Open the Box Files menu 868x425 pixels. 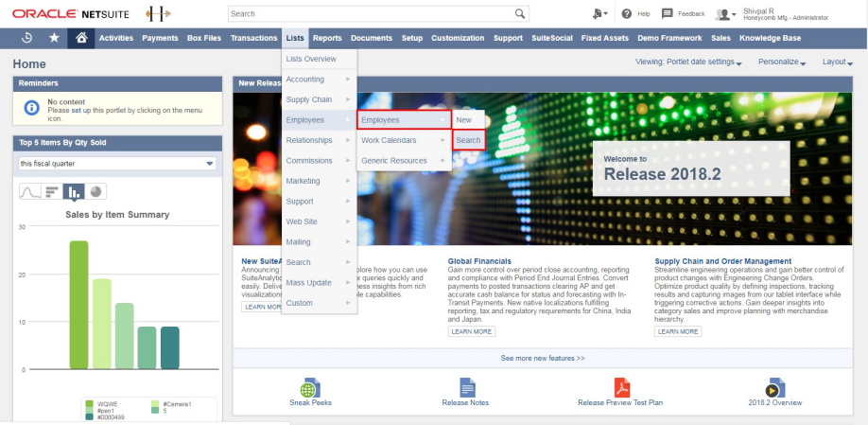click(204, 38)
